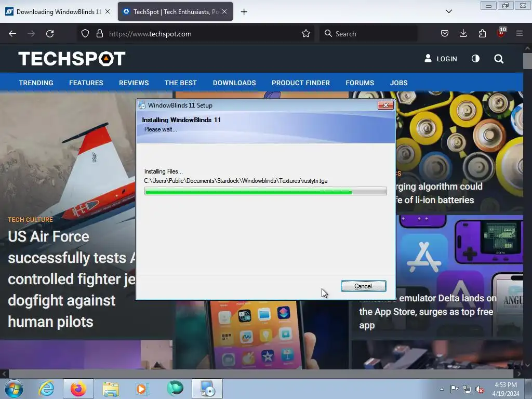
Task: Open the FEATURES menu item
Action: coord(86,83)
